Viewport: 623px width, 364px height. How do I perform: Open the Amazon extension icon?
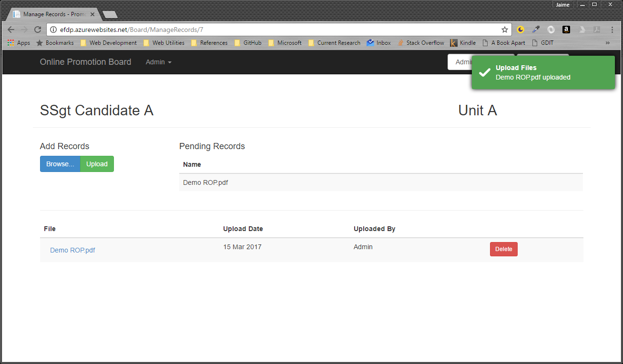tap(566, 30)
